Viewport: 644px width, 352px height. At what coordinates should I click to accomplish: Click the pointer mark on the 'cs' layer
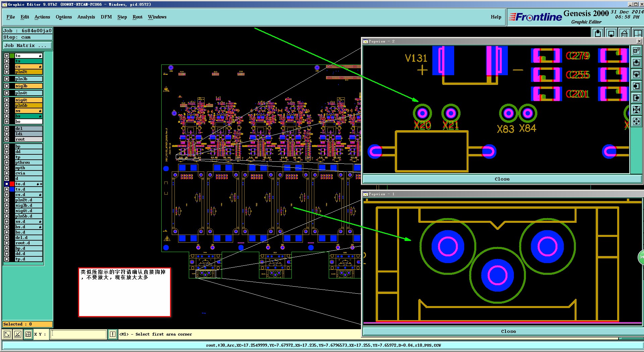coord(40,66)
